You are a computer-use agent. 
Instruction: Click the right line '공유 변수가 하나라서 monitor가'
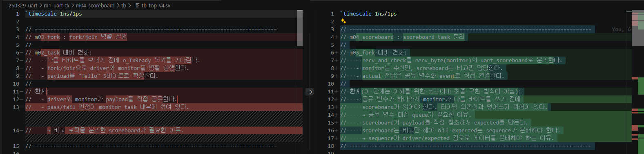(430, 99)
